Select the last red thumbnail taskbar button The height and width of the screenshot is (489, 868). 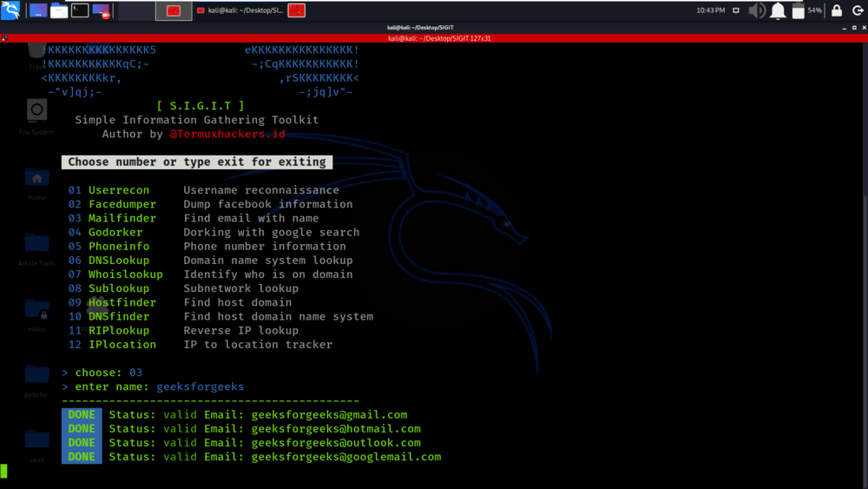(x=296, y=10)
